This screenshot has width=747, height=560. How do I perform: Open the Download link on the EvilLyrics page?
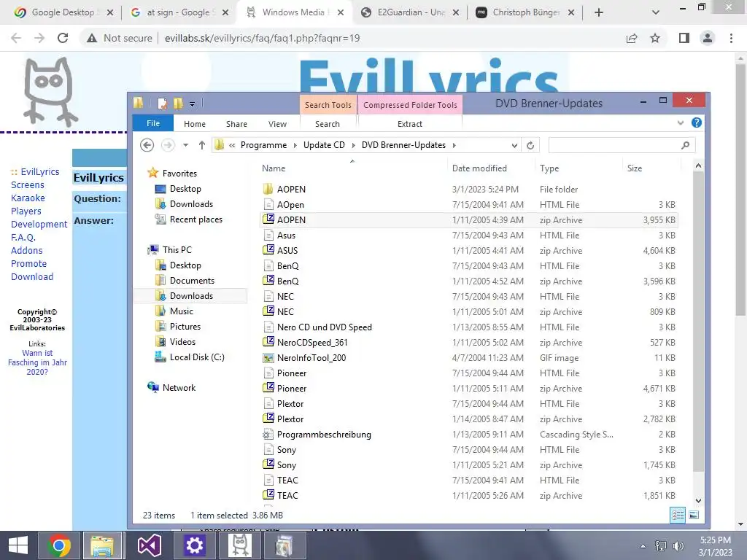(x=32, y=276)
